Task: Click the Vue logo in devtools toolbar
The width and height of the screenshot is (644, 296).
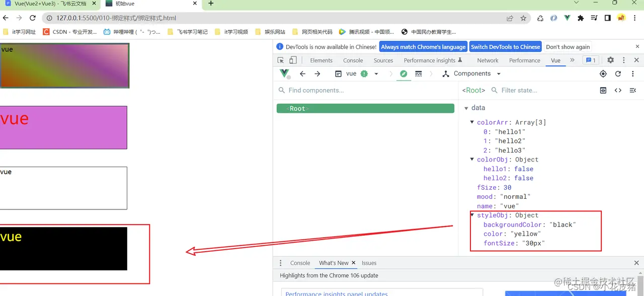Action: pyautogui.click(x=284, y=73)
